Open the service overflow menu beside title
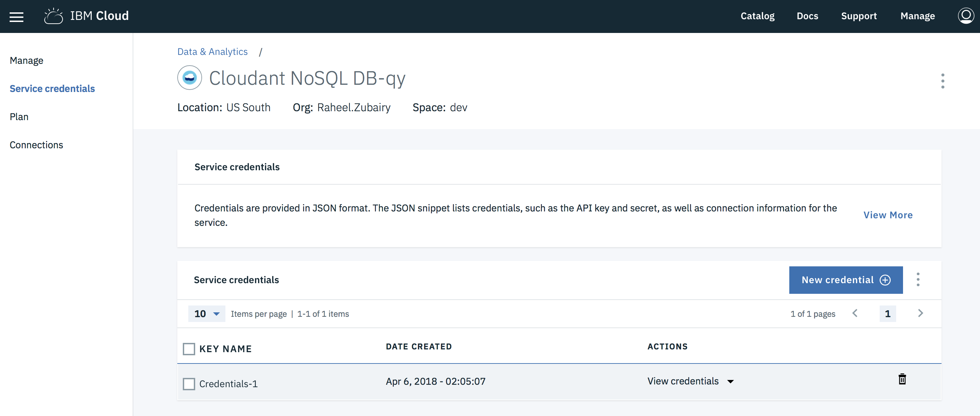Image resolution: width=980 pixels, height=416 pixels. [x=942, y=81]
